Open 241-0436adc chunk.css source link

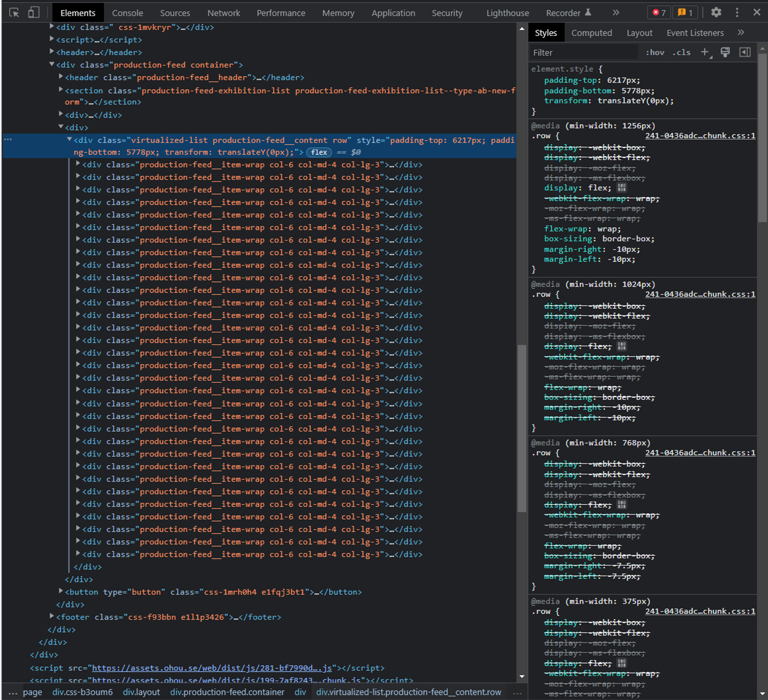(700, 135)
